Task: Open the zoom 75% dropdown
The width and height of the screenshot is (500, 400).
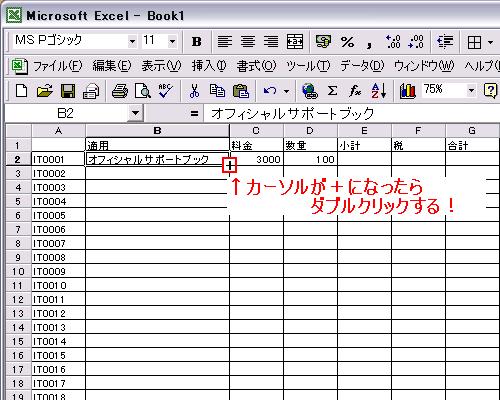Action: point(471,90)
